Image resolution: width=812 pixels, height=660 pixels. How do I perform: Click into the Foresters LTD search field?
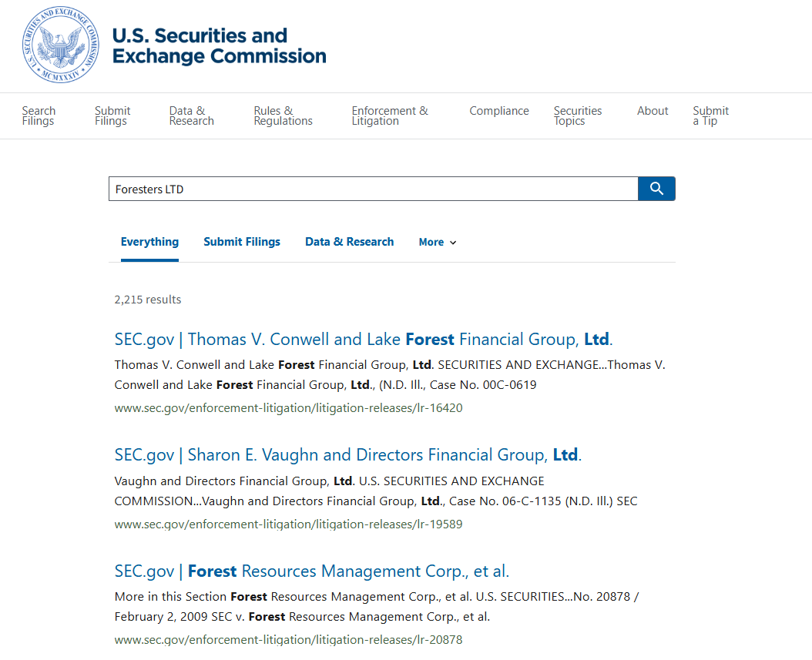[373, 189]
